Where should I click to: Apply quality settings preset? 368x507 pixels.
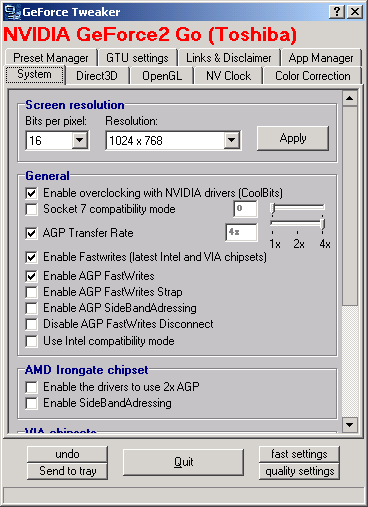coord(299,471)
